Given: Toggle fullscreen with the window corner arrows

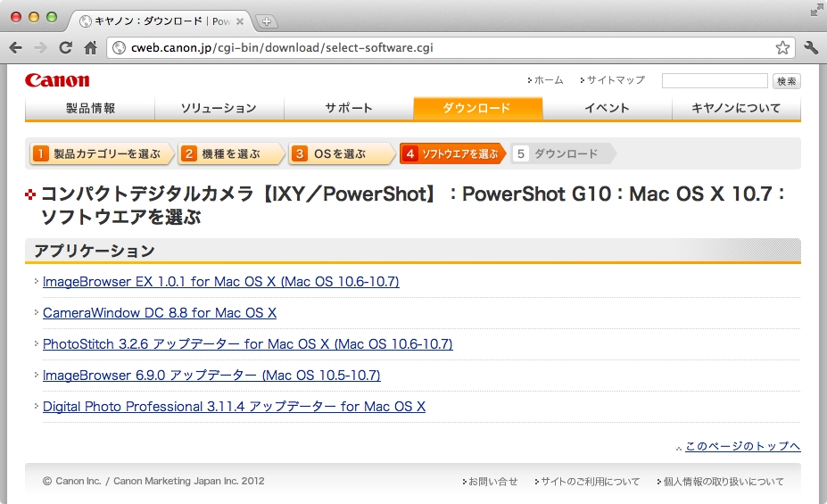Looking at the screenshot, I should click(x=816, y=10).
